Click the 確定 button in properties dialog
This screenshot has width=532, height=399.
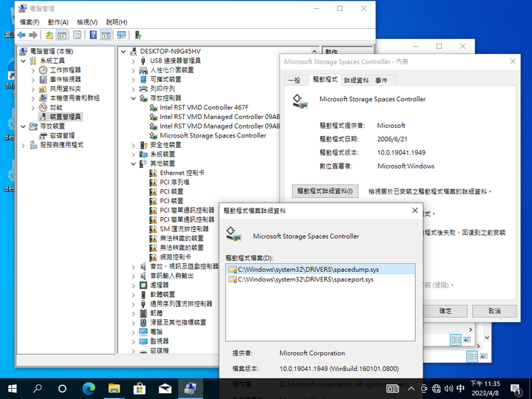(x=445, y=311)
